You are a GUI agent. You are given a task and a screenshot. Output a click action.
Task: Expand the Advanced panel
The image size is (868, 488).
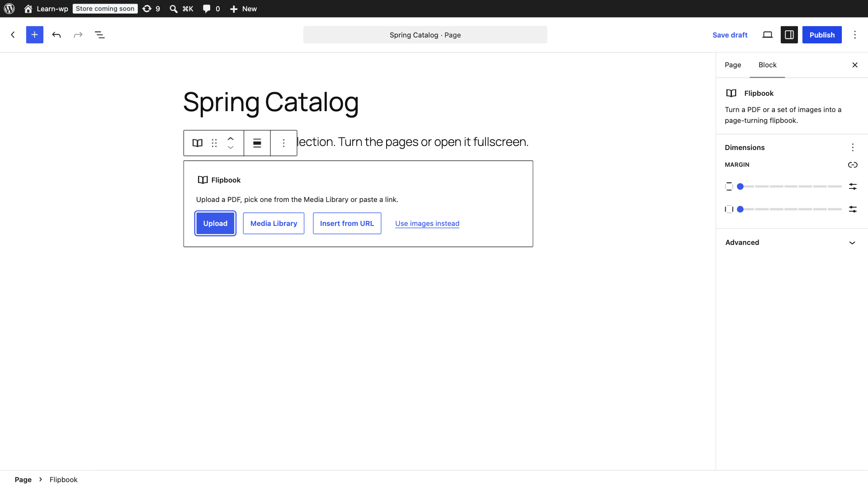[x=792, y=243]
